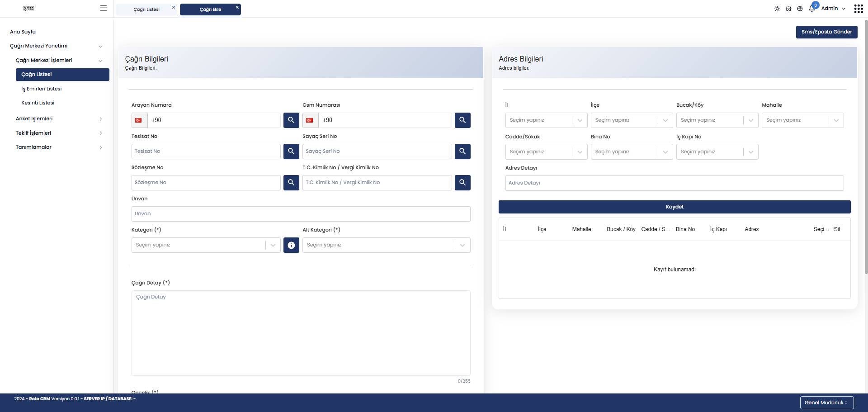This screenshot has width=868, height=412.
Task: Click the T.C. Kimlik No input field
Action: (377, 183)
